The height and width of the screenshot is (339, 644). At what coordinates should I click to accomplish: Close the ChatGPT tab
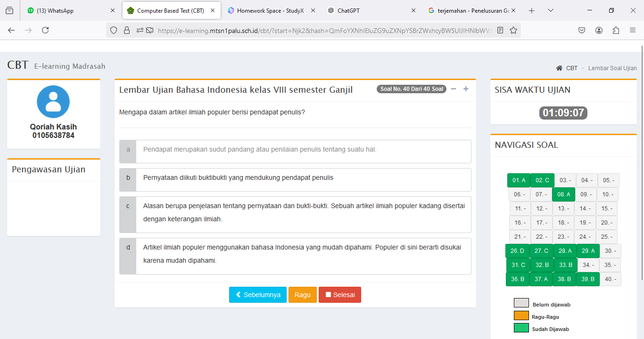[x=413, y=10]
